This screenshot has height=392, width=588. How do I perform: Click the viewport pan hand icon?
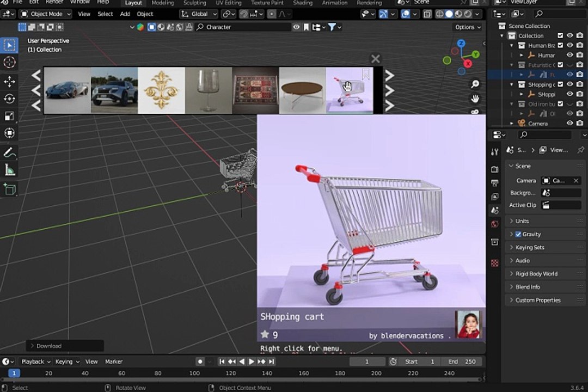(x=475, y=99)
